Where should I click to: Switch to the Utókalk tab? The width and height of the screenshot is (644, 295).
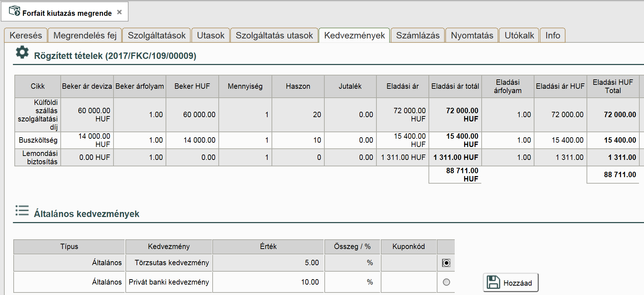[519, 36]
